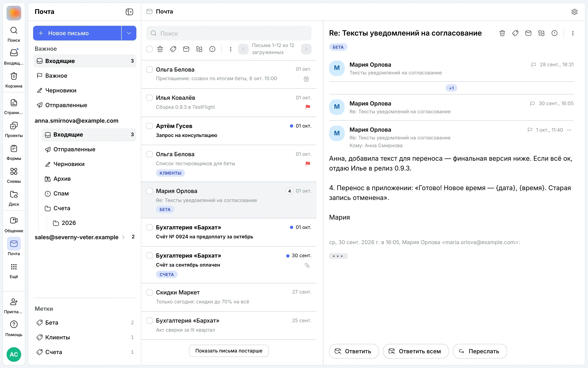Open Схемы in app rail
The image size is (588, 368).
14,175
